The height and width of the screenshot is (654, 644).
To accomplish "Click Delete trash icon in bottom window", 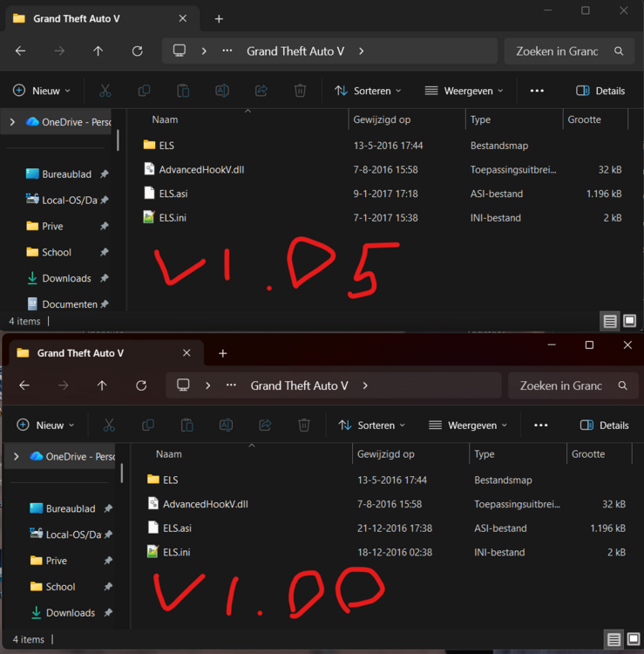I will 304,425.
